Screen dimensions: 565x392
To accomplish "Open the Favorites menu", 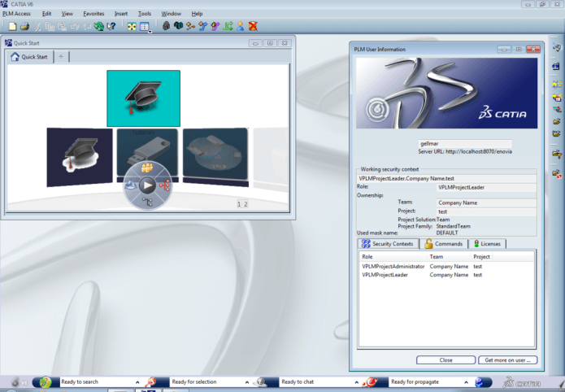I will pos(93,14).
